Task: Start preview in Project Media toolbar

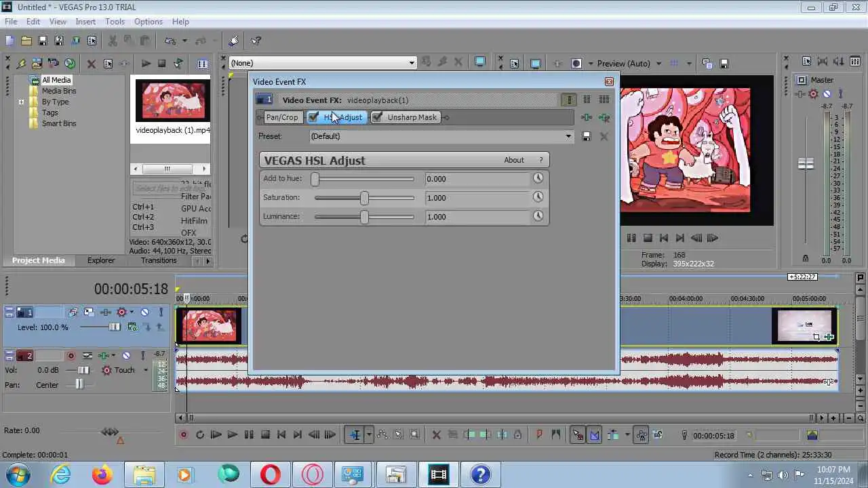Action: pyautogui.click(x=146, y=64)
